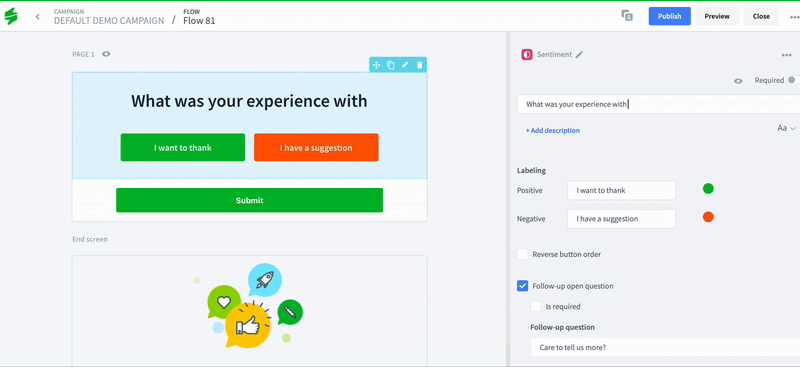Rename Sentiment using the pencil icon
This screenshot has height=367, width=800.
tap(579, 55)
